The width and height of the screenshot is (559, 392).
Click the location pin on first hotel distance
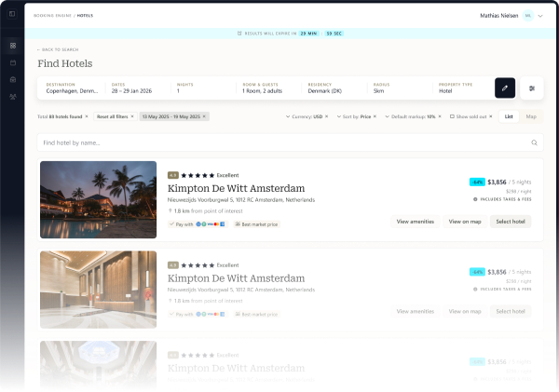pos(170,211)
